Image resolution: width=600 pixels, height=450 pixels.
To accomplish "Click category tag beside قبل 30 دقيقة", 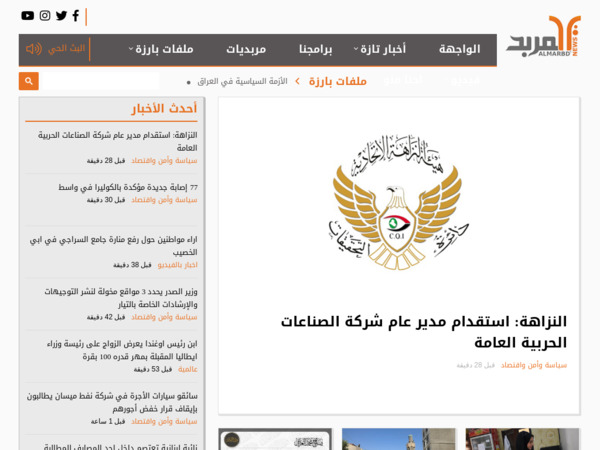I will tap(164, 200).
